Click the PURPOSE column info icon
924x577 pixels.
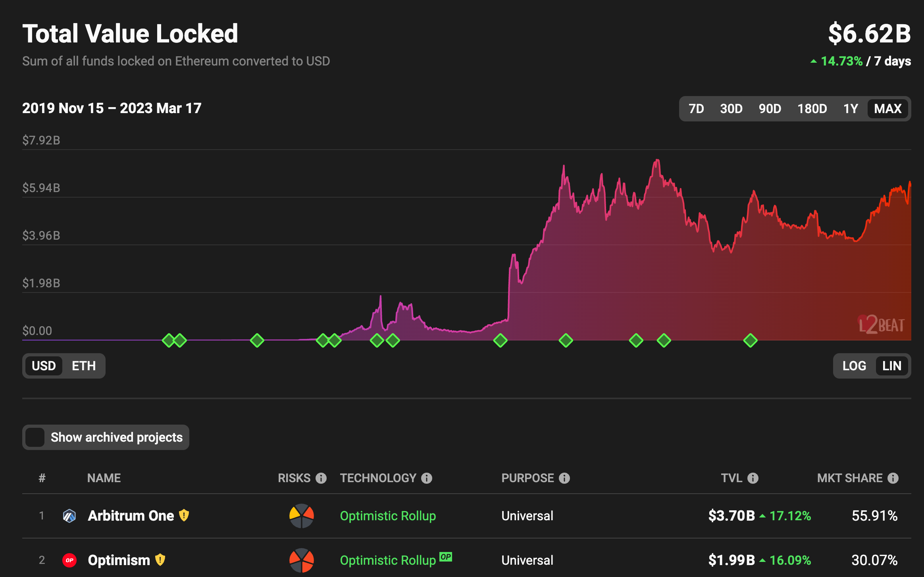564,478
